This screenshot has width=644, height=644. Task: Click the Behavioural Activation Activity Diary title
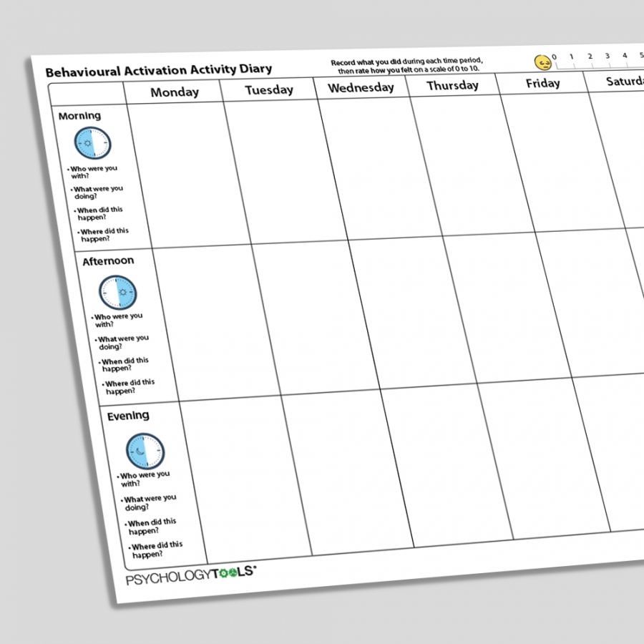coord(159,70)
